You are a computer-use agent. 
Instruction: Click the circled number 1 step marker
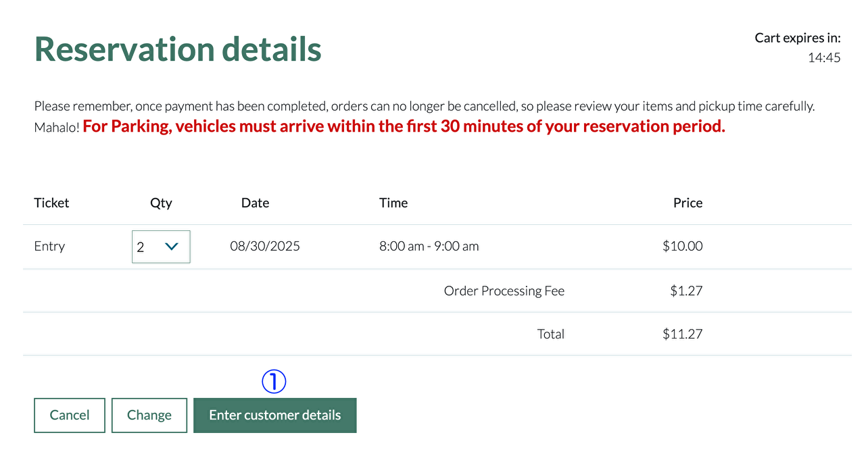(274, 382)
